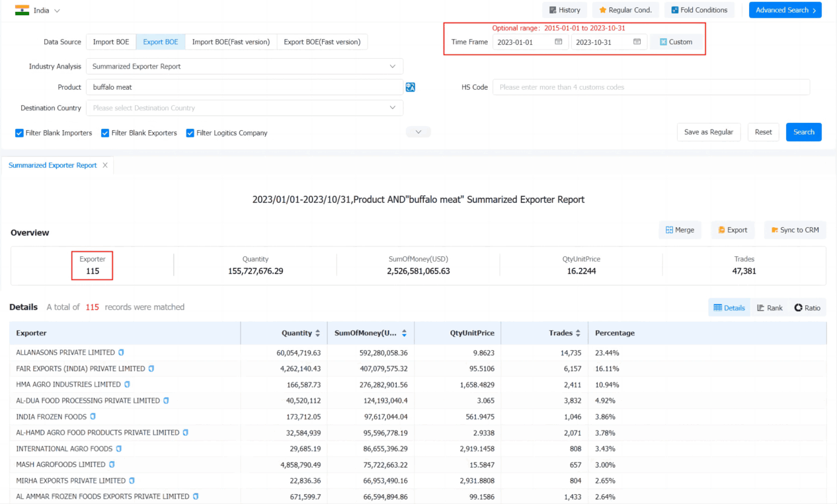The height and width of the screenshot is (504, 837).
Task: Sort table by Quantity column arrows
Action: (x=318, y=334)
